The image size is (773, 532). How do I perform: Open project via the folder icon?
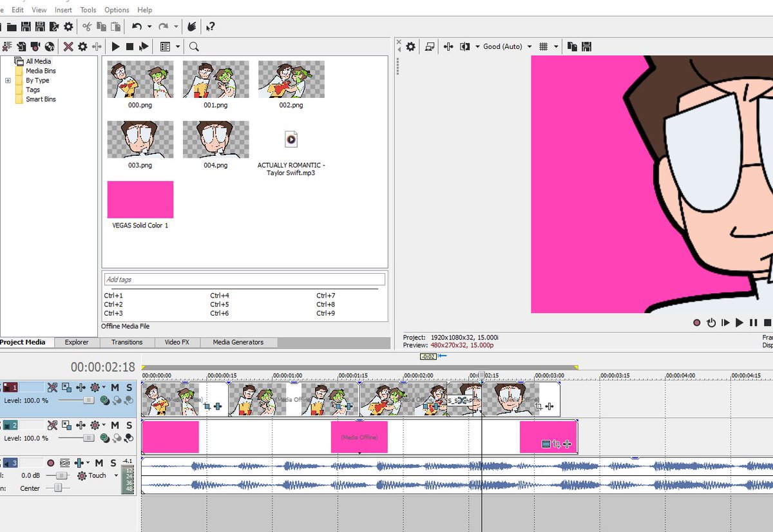click(x=11, y=26)
